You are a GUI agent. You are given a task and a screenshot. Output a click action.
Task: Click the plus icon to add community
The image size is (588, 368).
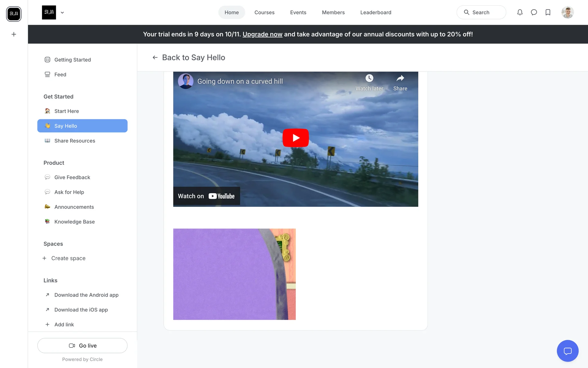14,34
